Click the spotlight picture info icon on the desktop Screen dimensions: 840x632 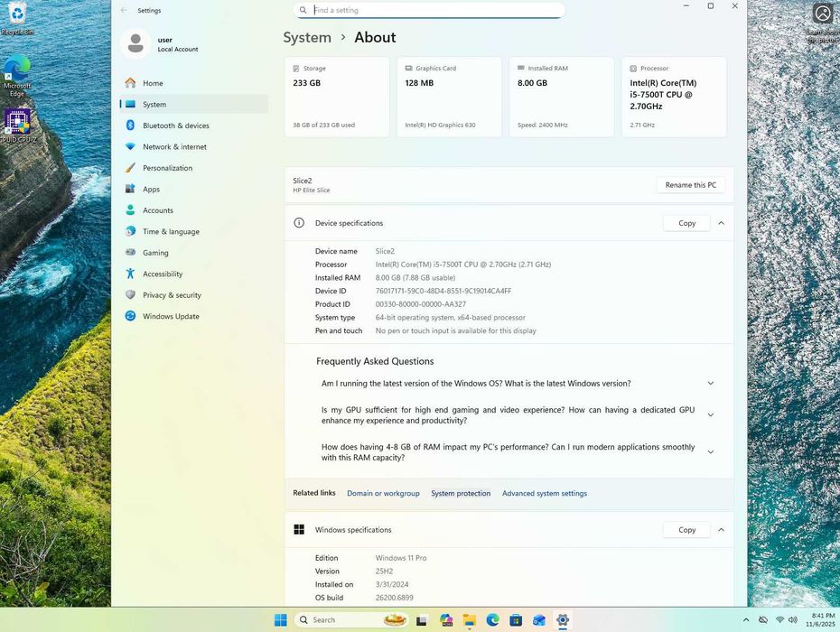point(823,14)
